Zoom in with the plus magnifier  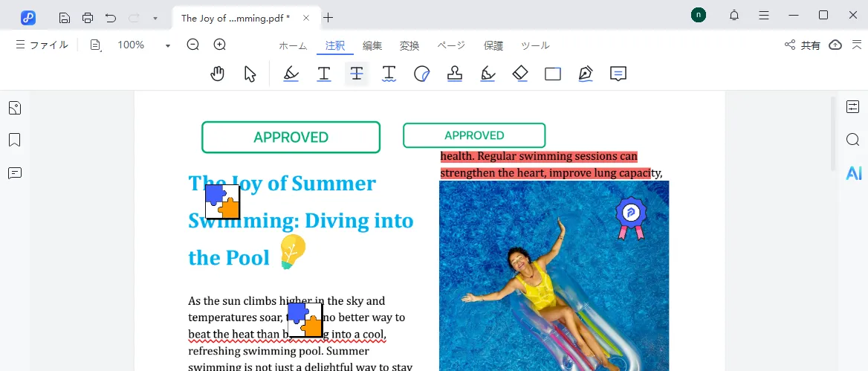pyautogui.click(x=220, y=45)
